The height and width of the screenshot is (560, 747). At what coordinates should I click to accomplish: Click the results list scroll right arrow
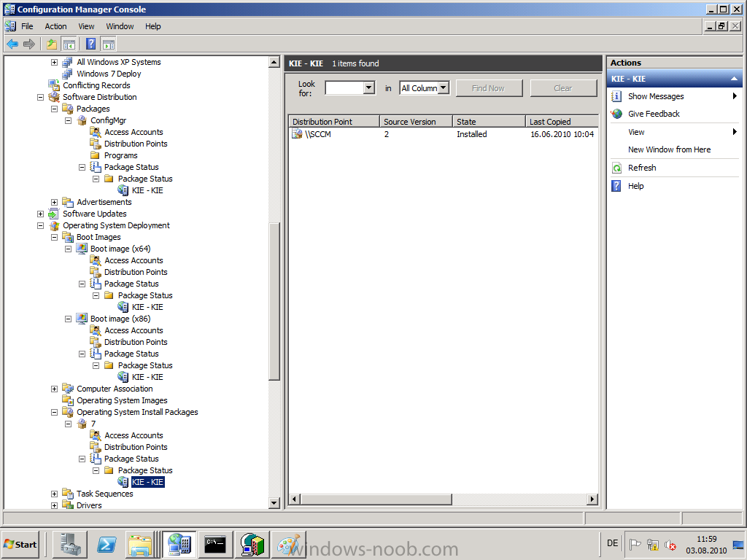click(592, 499)
